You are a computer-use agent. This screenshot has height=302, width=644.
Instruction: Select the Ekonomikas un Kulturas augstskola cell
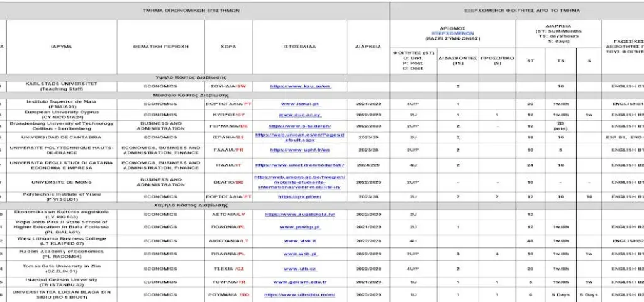click(x=62, y=215)
